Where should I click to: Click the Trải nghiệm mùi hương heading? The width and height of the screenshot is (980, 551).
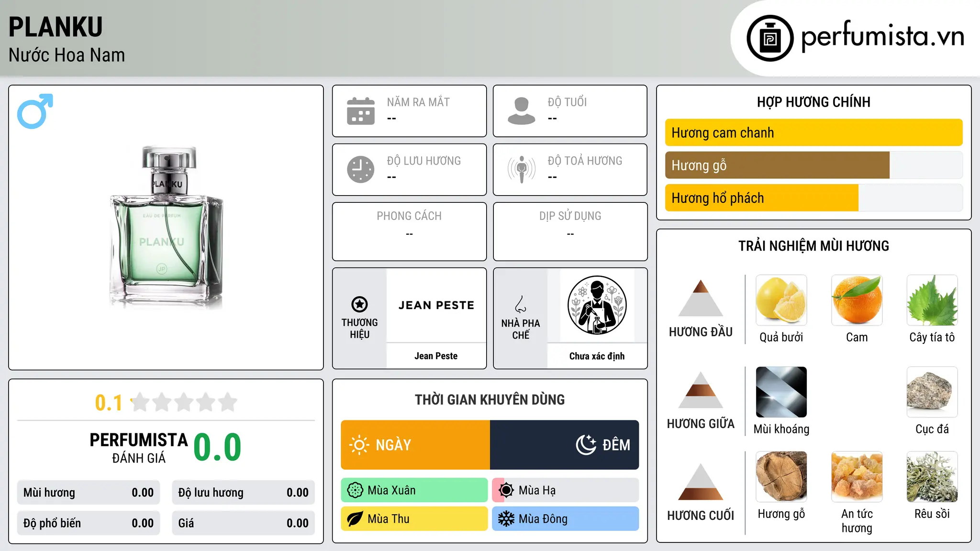click(813, 246)
